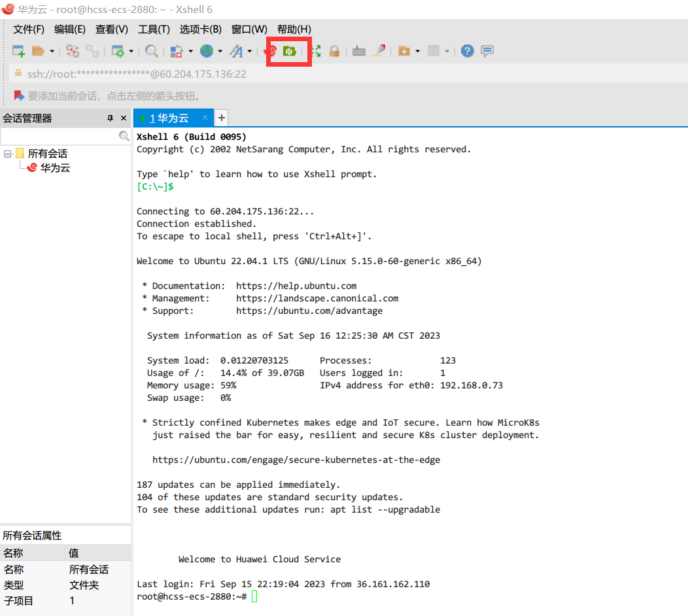Click the lock screen padlock icon
This screenshot has height=616, width=688.
tap(334, 51)
